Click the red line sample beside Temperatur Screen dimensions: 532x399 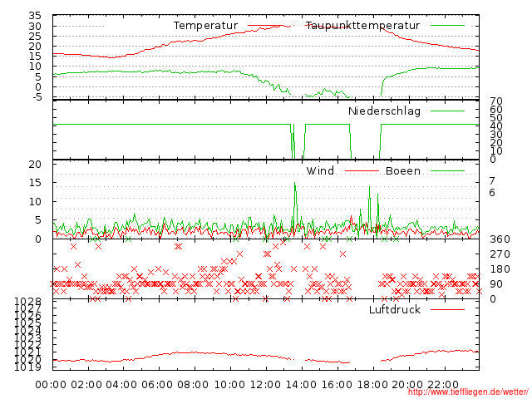[x=265, y=26]
